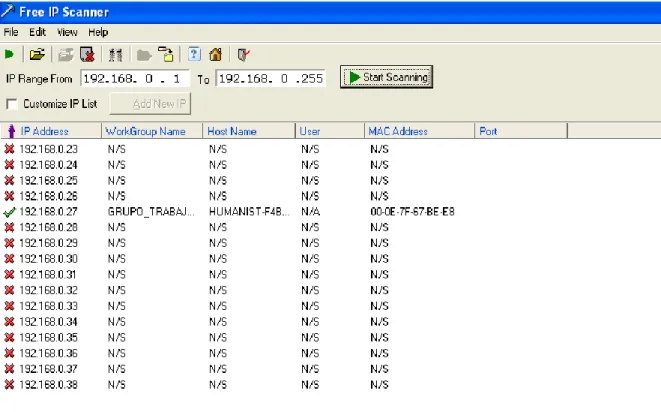
Task: Click the red X icon for 192.168.0.28
Action: 9,227
